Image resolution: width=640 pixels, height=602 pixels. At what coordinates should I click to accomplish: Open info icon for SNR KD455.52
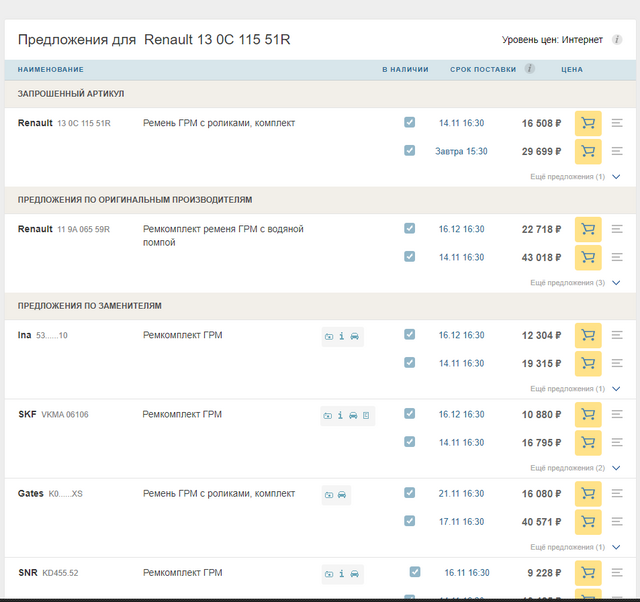point(342,574)
